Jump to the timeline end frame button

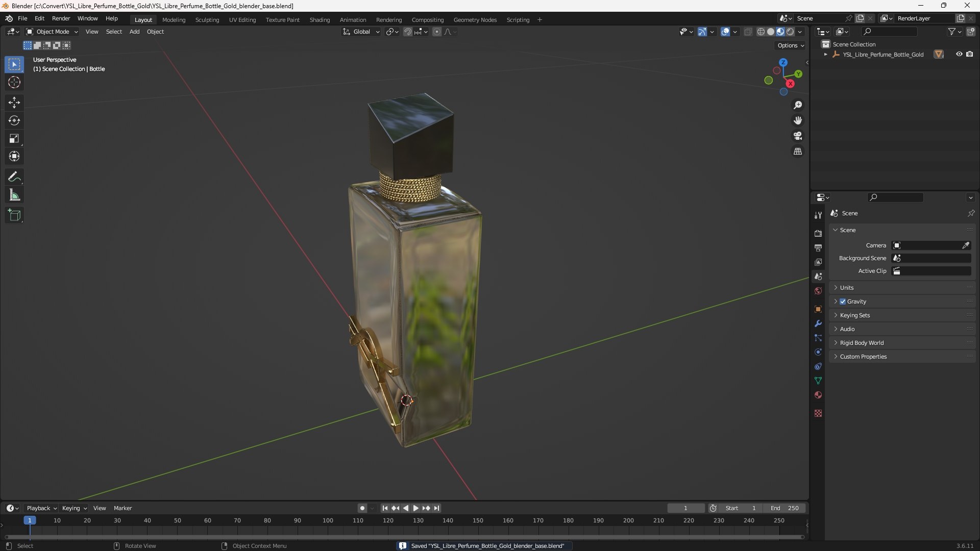[437, 508]
